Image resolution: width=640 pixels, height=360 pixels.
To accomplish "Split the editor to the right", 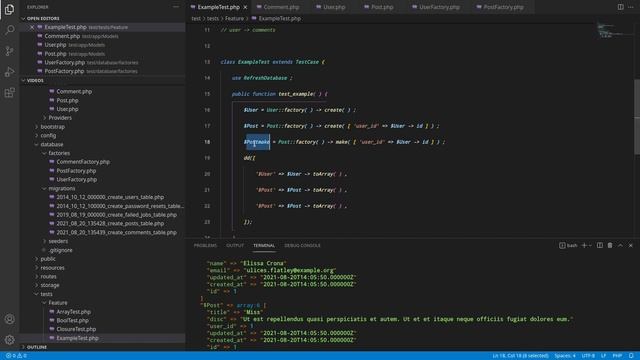I will [x=620, y=7].
